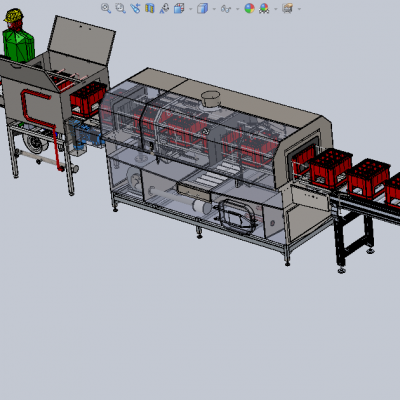
Task: Select the round exhaust vent on the machine roof
Action: (x=211, y=99)
